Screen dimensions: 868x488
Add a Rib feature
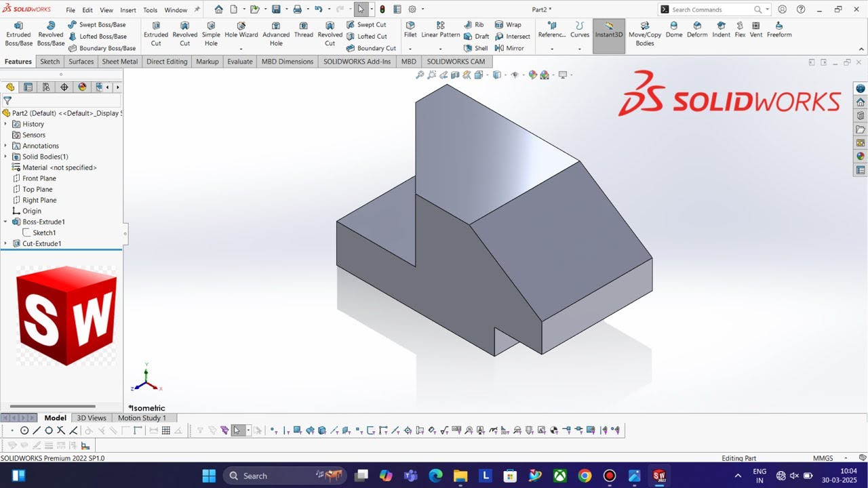(474, 24)
